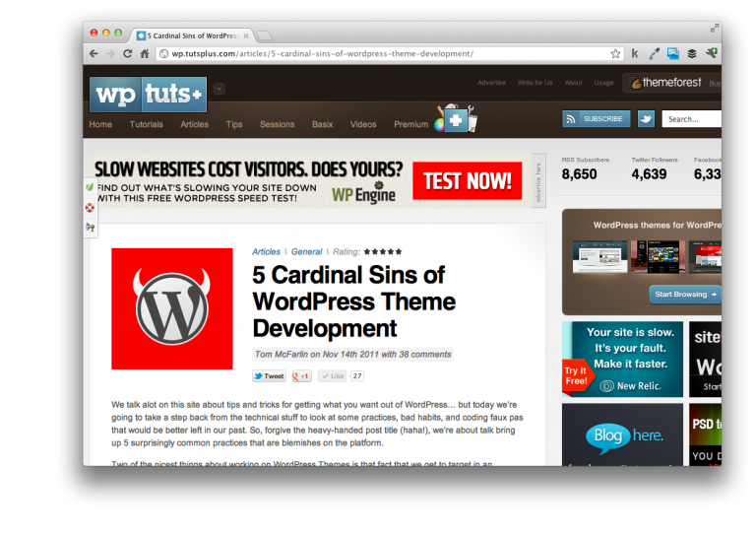Click the red TEST NOW! button
Screen dimensions: 756x535
pos(468,181)
